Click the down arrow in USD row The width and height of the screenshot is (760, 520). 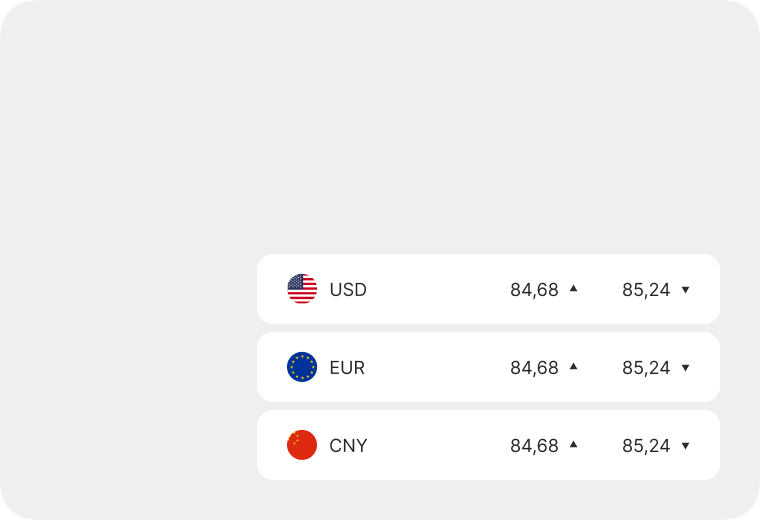(x=685, y=290)
